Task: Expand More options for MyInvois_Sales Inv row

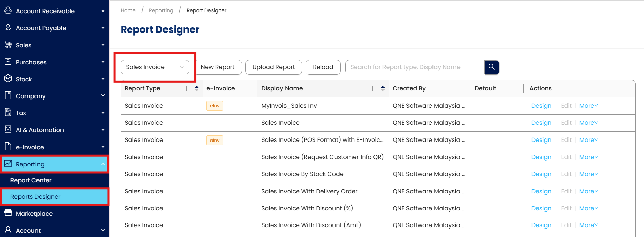Action: (x=588, y=106)
